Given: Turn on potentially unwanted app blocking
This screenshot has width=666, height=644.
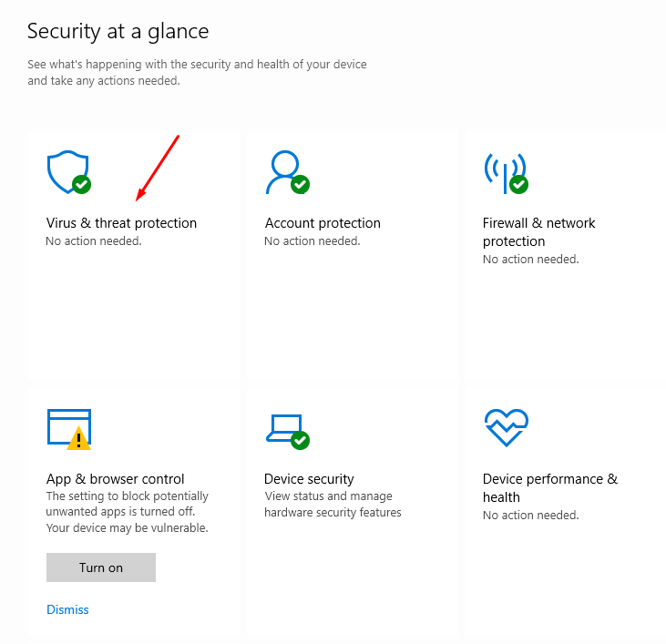Looking at the screenshot, I should [x=101, y=567].
